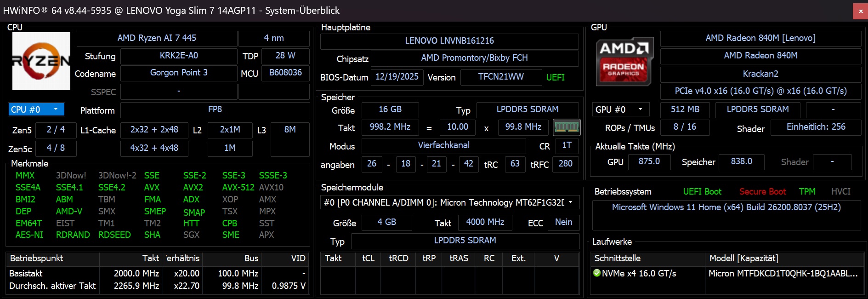
Task: Click the Schnittstelle column header in Laufwerke
Action: 617,259
